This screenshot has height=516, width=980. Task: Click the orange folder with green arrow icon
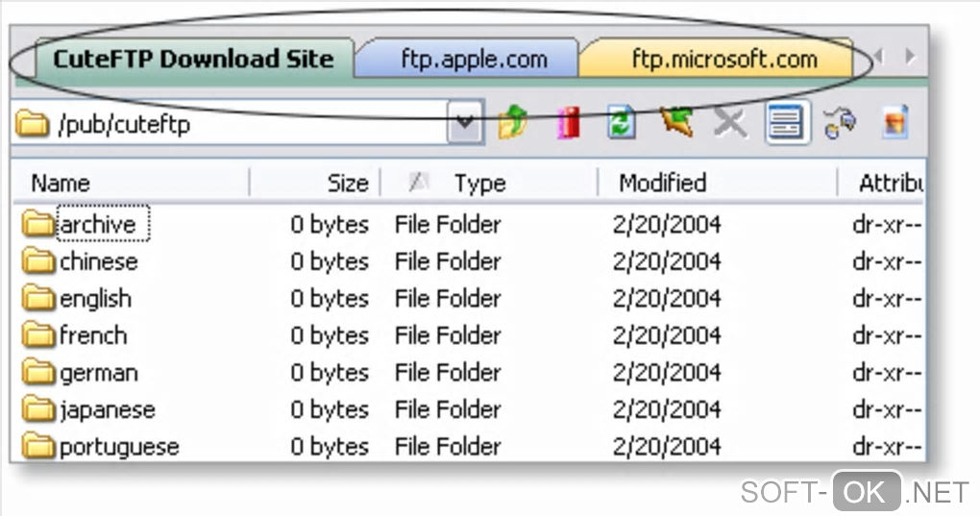tap(676, 122)
